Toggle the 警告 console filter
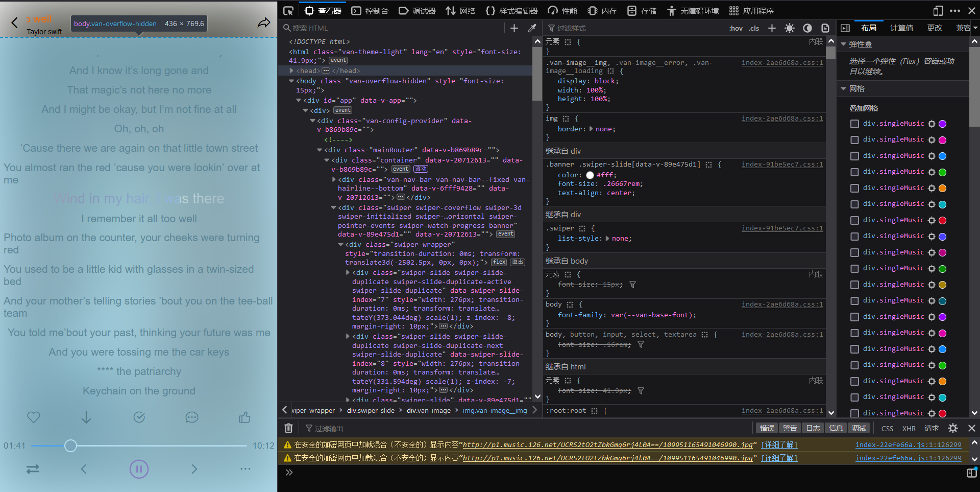The image size is (980, 492). pos(790,428)
